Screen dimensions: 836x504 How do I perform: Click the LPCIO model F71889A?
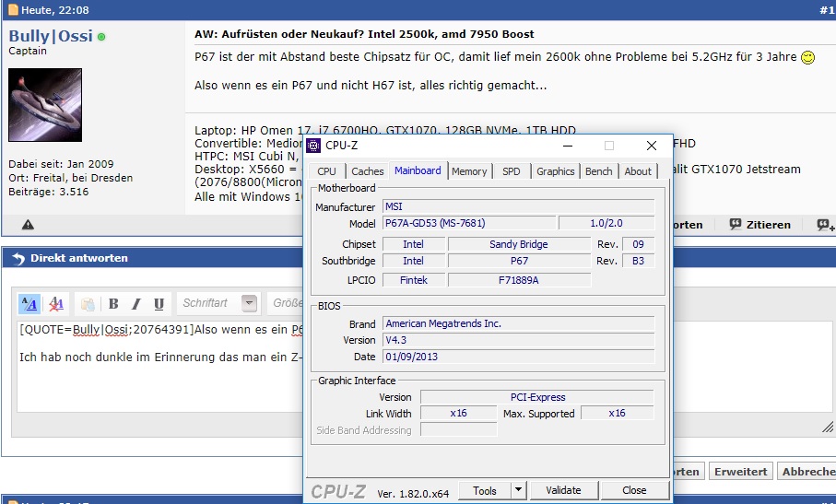click(x=519, y=280)
